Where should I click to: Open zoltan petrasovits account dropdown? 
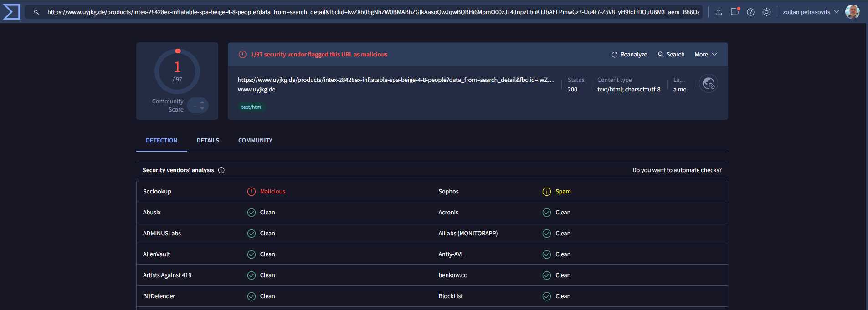811,12
